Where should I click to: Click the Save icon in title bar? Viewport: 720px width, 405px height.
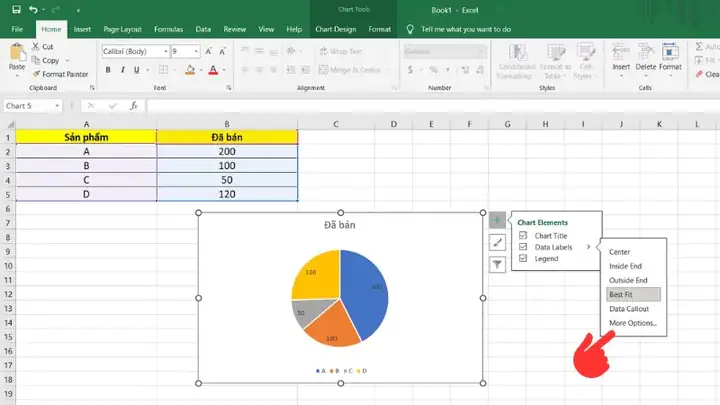click(16, 10)
